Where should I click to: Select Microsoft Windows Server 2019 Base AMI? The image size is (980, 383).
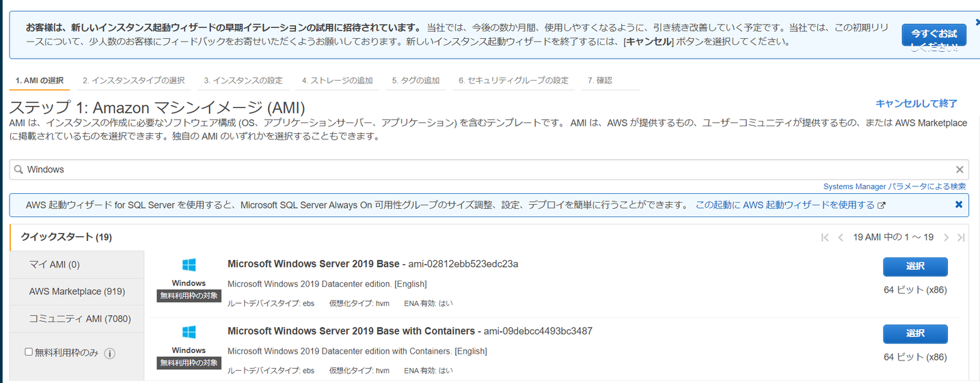coord(914,267)
